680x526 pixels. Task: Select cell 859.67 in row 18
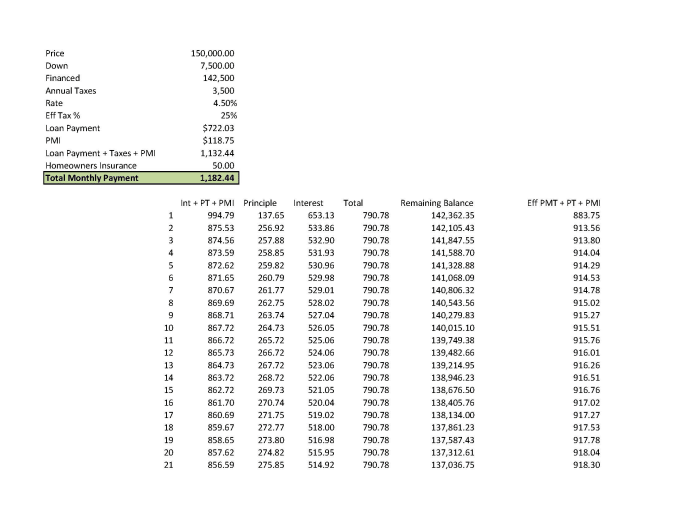[x=221, y=428]
